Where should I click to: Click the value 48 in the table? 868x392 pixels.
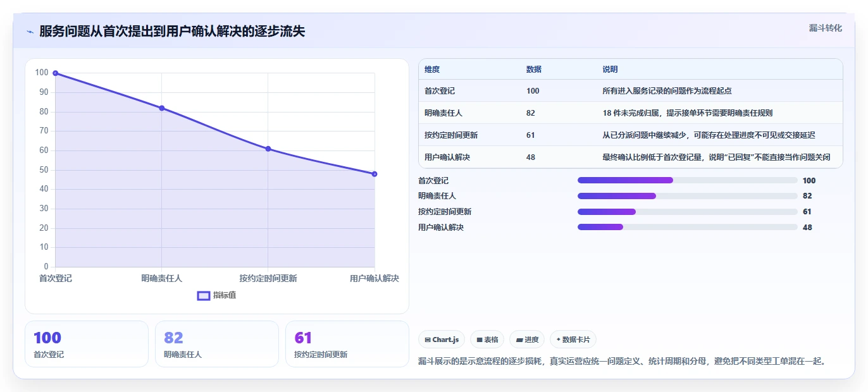click(531, 157)
